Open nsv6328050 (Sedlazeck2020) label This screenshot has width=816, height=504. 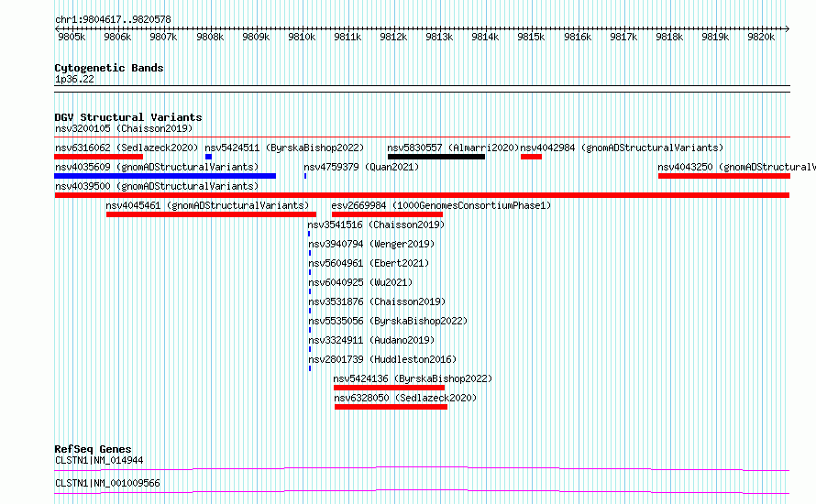pyautogui.click(x=405, y=398)
